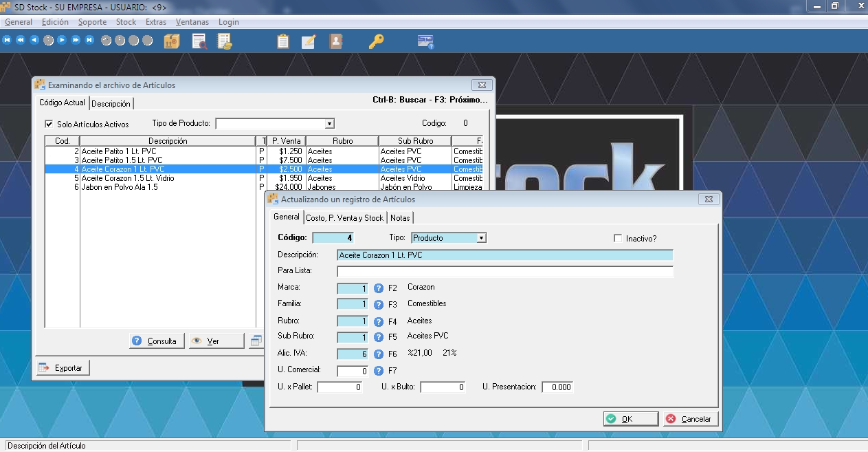Switch to Costo, P. Venta y Stock tab
868x452 pixels.
[x=344, y=218]
